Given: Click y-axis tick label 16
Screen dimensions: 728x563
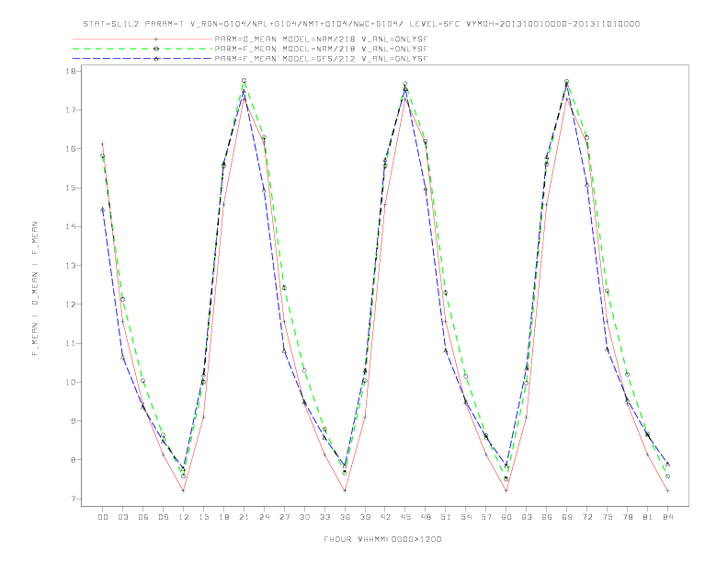Looking at the screenshot, I should coord(71,149).
